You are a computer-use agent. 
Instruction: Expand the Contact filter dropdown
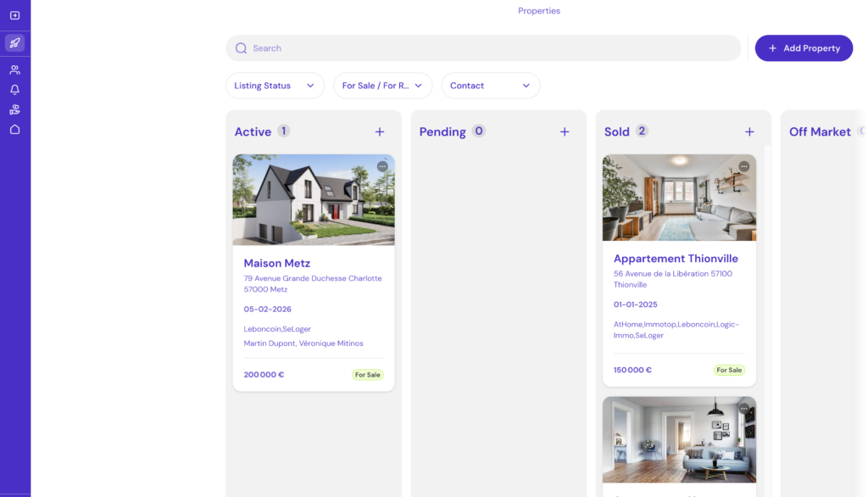[x=490, y=86]
